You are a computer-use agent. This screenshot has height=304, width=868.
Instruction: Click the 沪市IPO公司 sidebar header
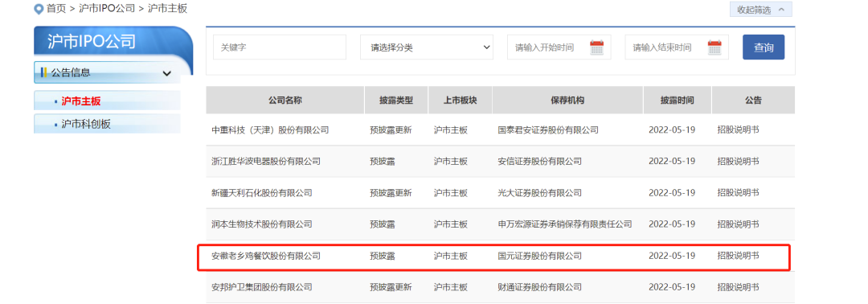click(x=113, y=42)
